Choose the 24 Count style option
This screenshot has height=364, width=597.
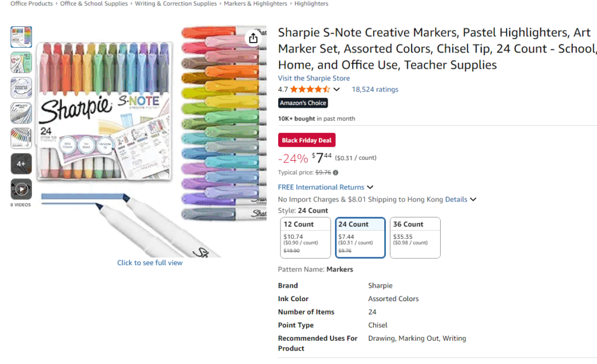click(x=360, y=238)
